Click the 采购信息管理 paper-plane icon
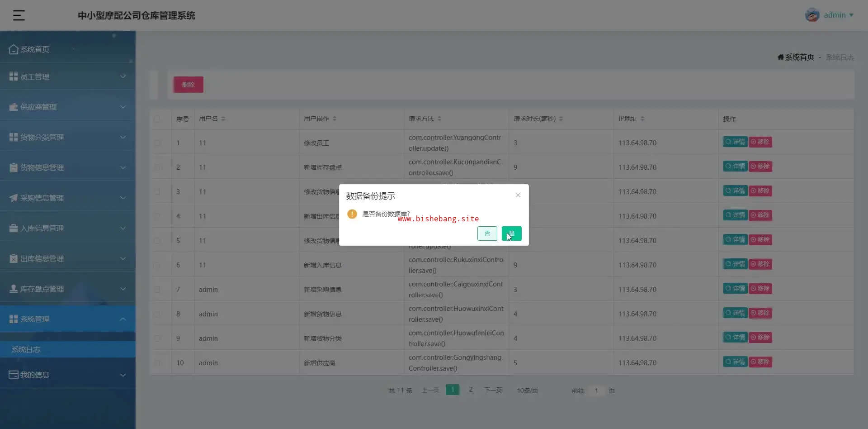The width and height of the screenshot is (868, 429). [14, 198]
